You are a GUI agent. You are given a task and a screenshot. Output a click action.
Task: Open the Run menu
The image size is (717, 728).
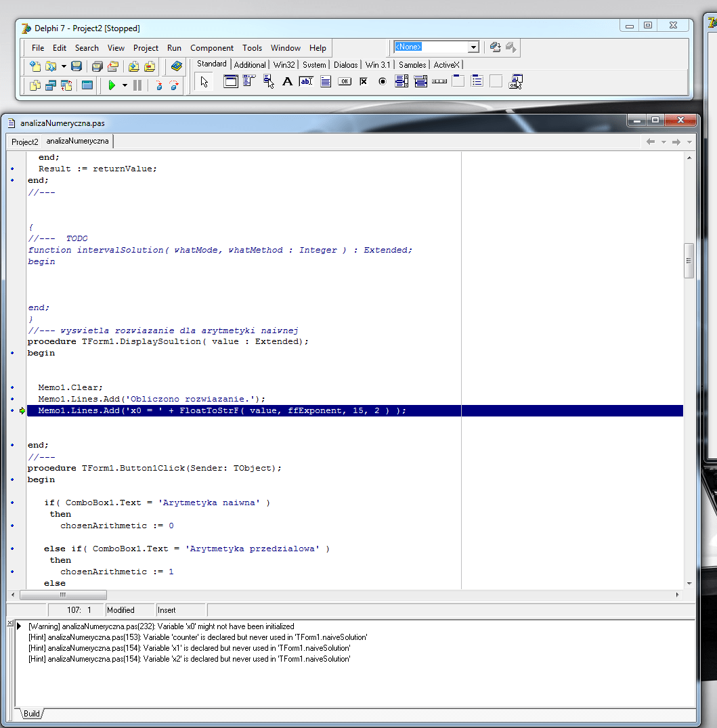point(174,47)
